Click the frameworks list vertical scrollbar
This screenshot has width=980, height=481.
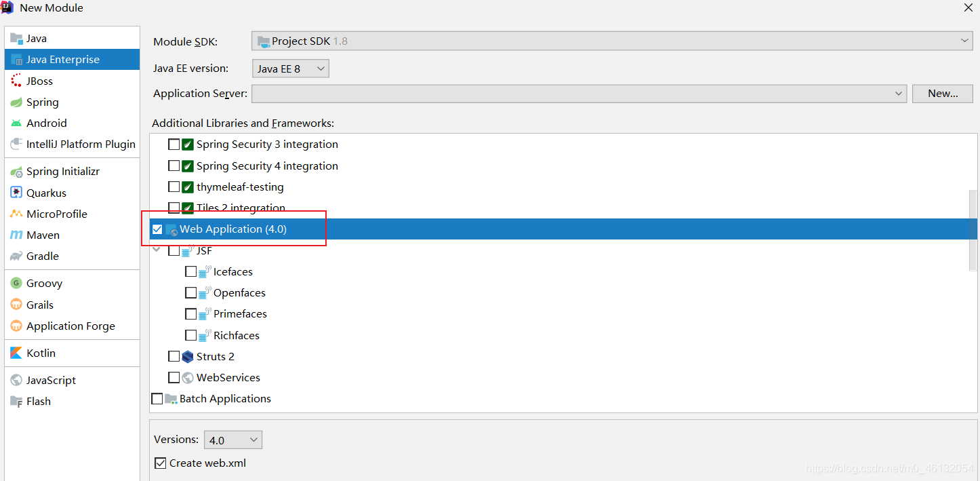[973, 229]
